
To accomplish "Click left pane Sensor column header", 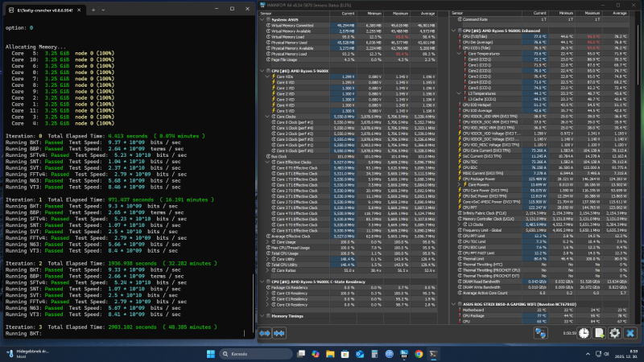I will point(294,14).
